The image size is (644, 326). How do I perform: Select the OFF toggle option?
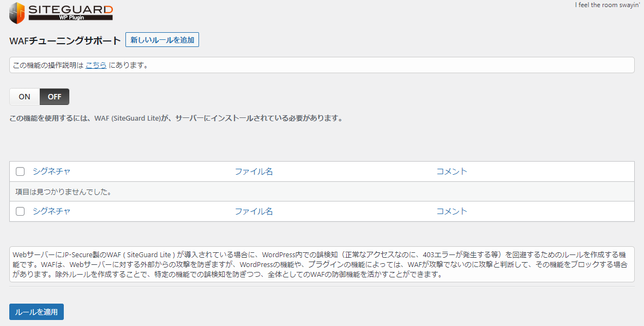point(55,97)
